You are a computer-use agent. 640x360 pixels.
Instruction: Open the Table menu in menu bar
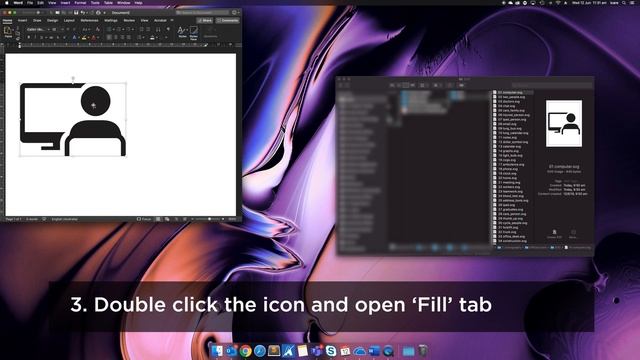click(108, 3)
